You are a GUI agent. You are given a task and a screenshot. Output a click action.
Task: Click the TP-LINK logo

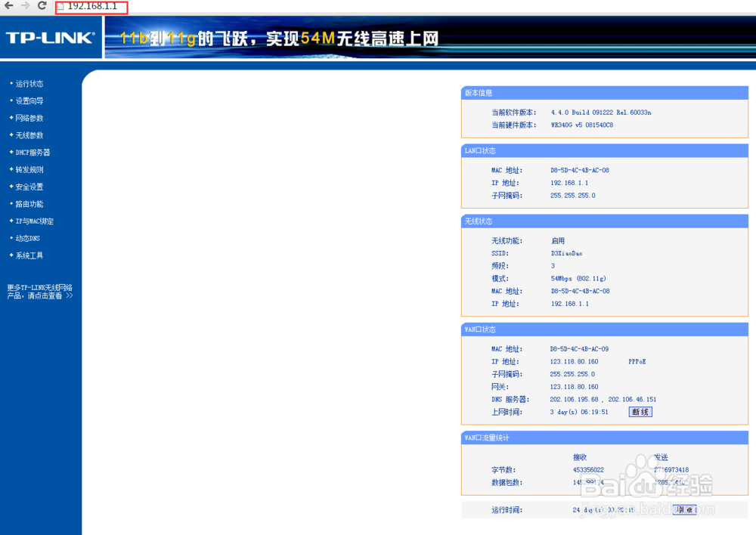click(50, 38)
